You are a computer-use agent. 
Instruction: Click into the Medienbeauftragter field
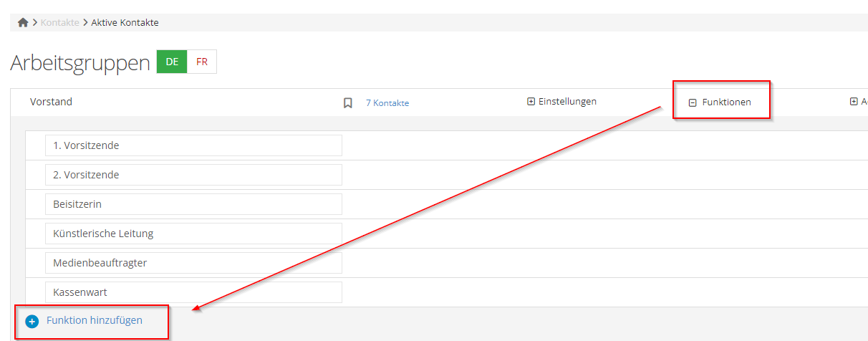tap(193, 263)
